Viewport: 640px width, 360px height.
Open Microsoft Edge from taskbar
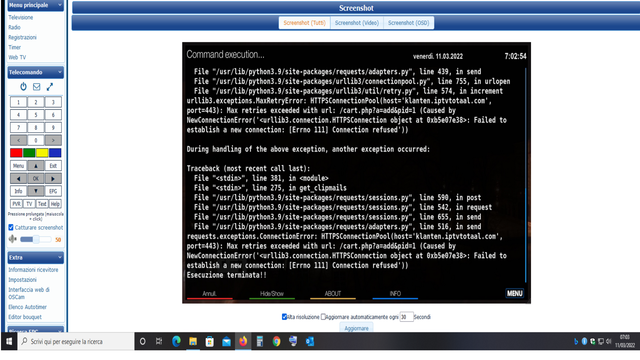(x=176, y=342)
